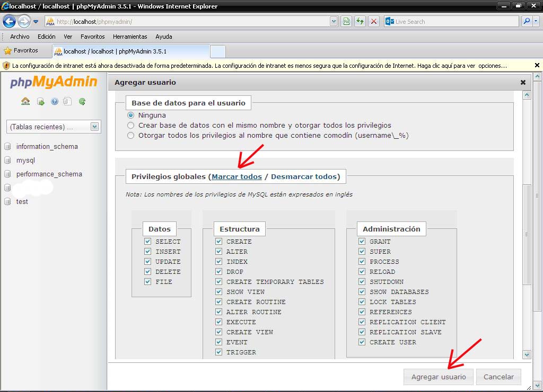Open the phpMyAdmin help documentation icon
This screenshot has width=543, height=392.
(55, 101)
